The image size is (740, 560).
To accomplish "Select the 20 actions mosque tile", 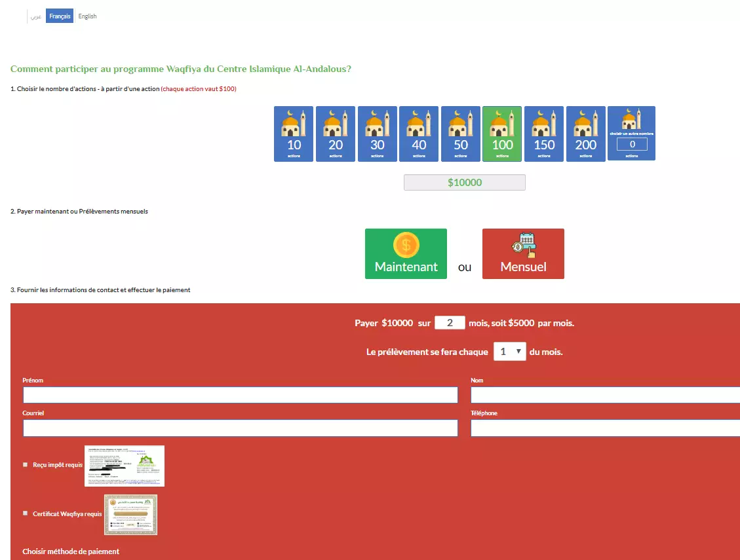I will [336, 134].
